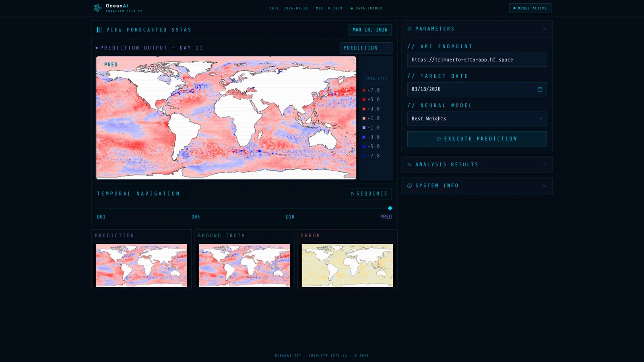Click the main prediction world map
This screenshot has width=644, height=362.
pyautogui.click(x=226, y=117)
